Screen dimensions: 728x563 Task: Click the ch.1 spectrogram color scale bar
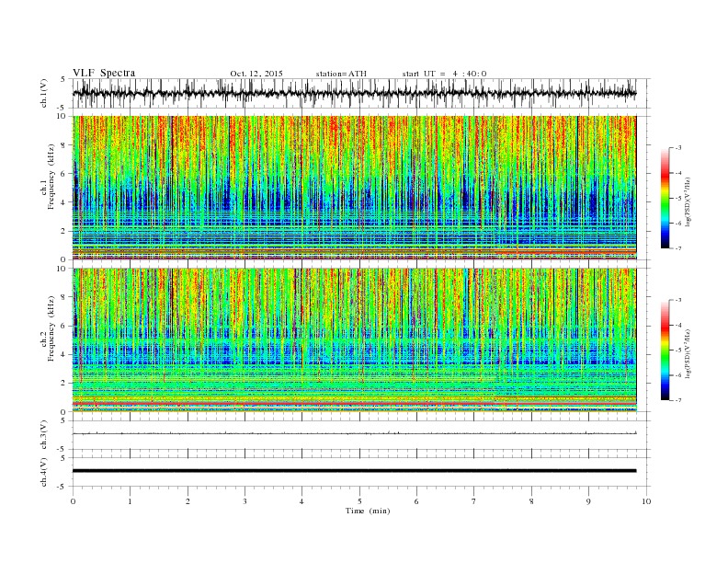[665, 198]
